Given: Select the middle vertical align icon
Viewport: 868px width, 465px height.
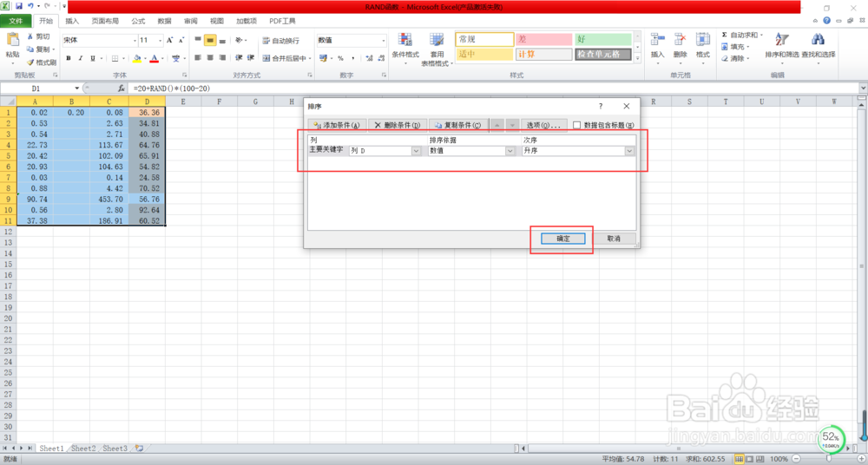Looking at the screenshot, I should point(210,41).
